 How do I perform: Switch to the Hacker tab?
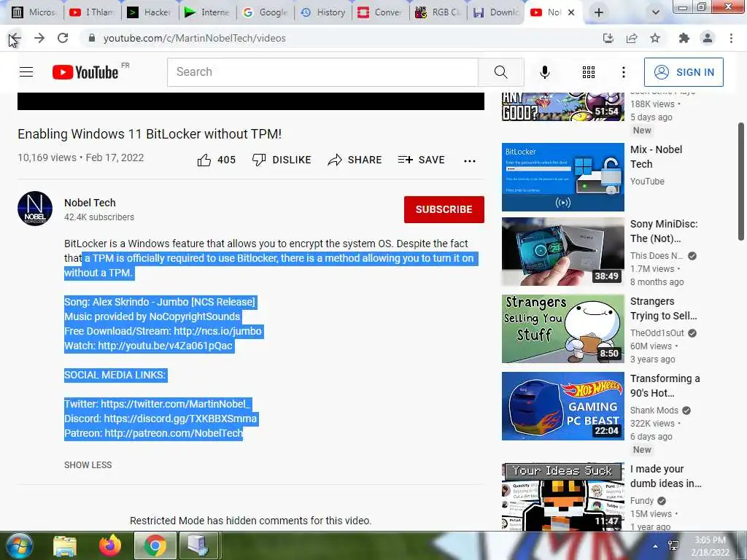(x=150, y=12)
